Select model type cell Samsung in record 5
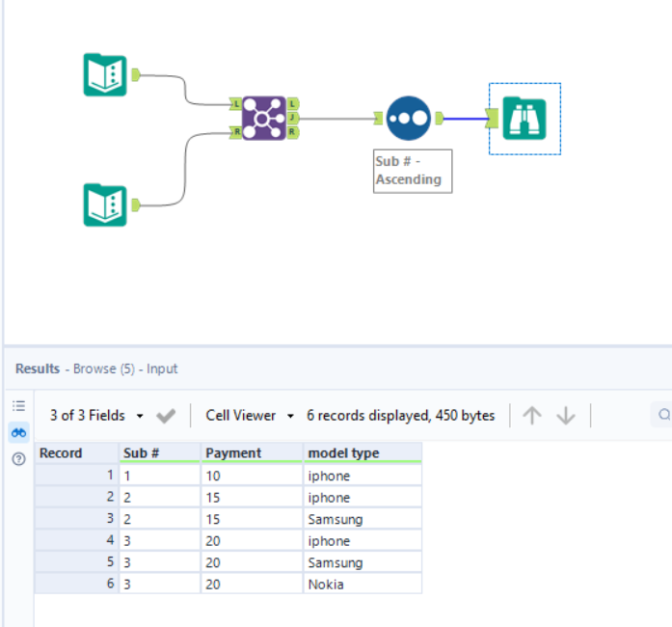The width and height of the screenshot is (672, 627). pyautogui.click(x=363, y=562)
